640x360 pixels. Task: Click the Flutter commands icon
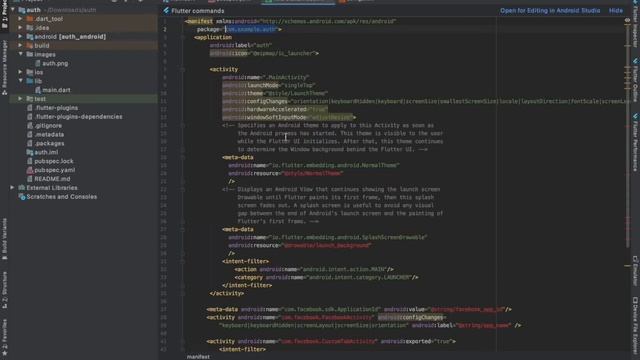tap(166, 11)
